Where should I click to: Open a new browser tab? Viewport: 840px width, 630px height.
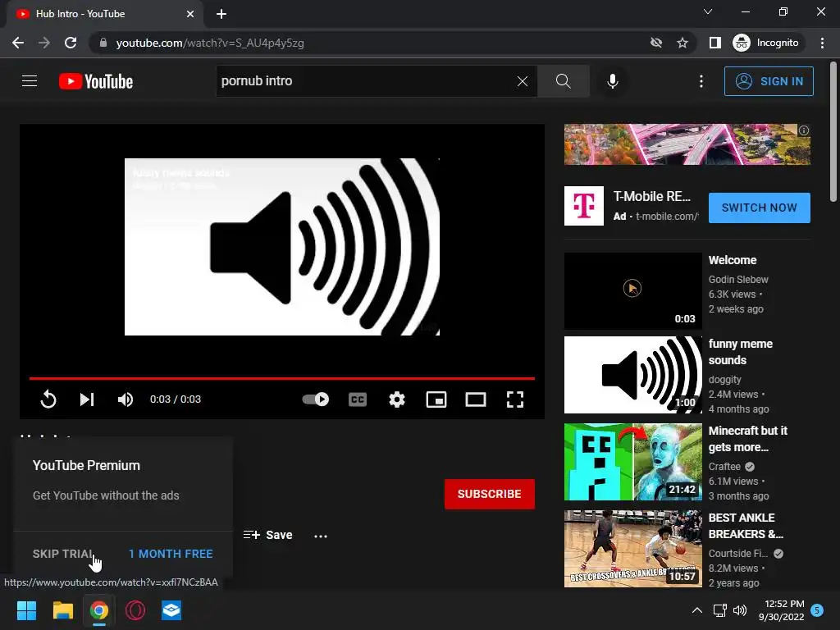coord(221,14)
